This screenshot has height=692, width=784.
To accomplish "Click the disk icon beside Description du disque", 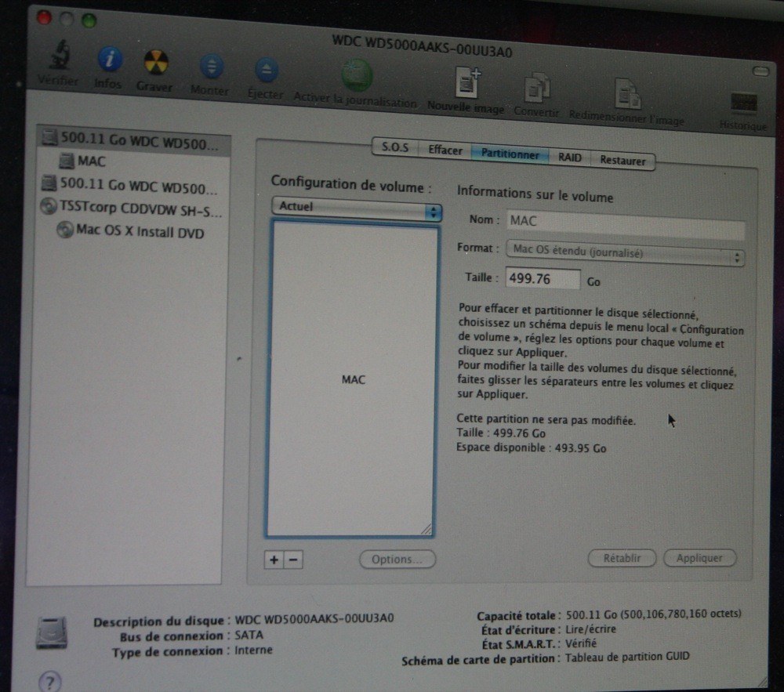I will click(52, 633).
